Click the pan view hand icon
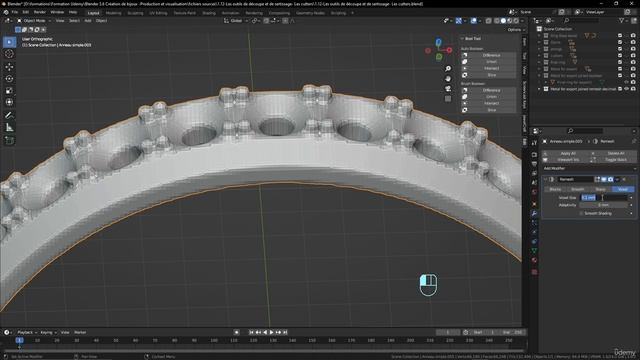The image size is (640, 360). click(448, 79)
